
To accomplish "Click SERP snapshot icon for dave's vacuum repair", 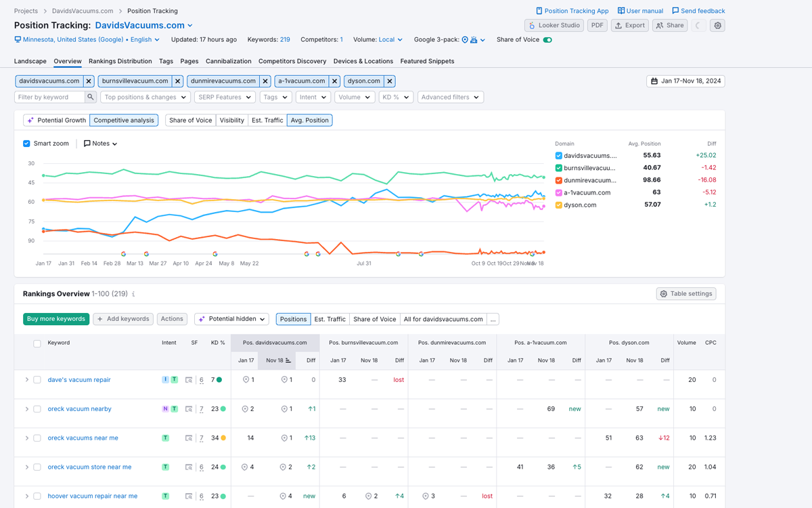I will (189, 380).
